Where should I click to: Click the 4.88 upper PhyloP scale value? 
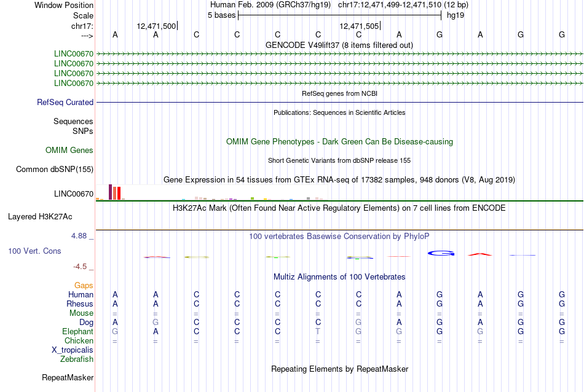tap(79, 236)
